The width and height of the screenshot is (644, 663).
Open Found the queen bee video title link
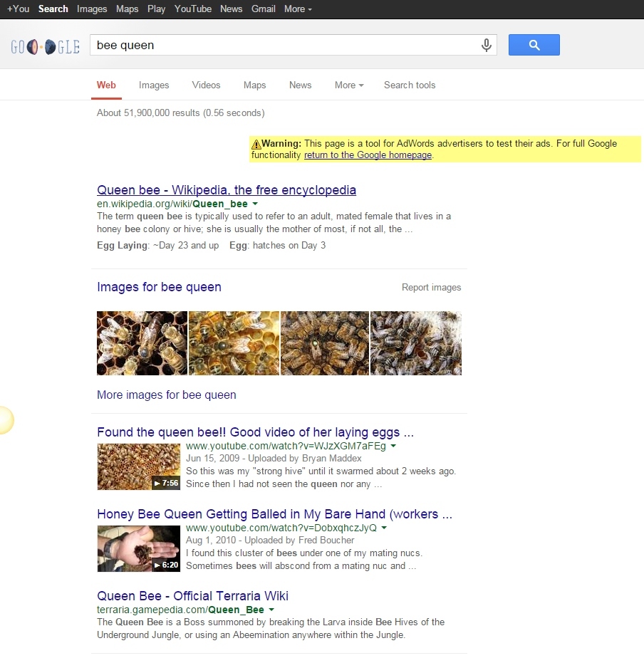[256, 432]
